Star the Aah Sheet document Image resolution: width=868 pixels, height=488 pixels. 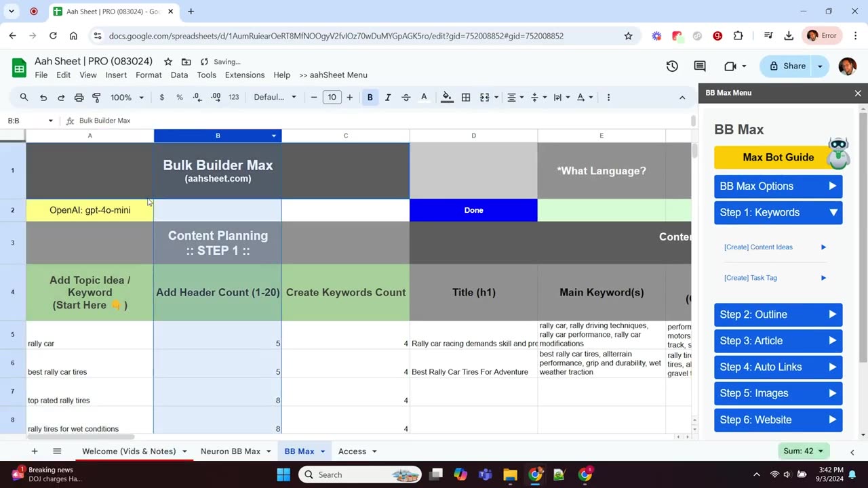tap(167, 62)
